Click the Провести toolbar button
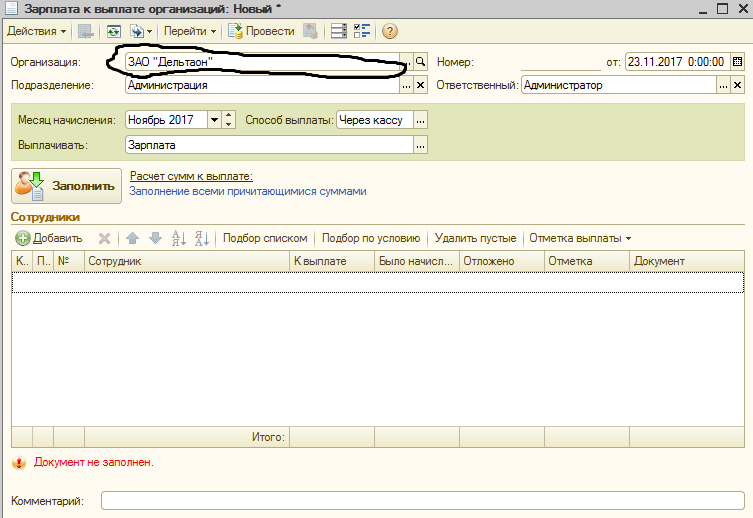Image resolution: width=753 pixels, height=518 pixels. coord(261,32)
